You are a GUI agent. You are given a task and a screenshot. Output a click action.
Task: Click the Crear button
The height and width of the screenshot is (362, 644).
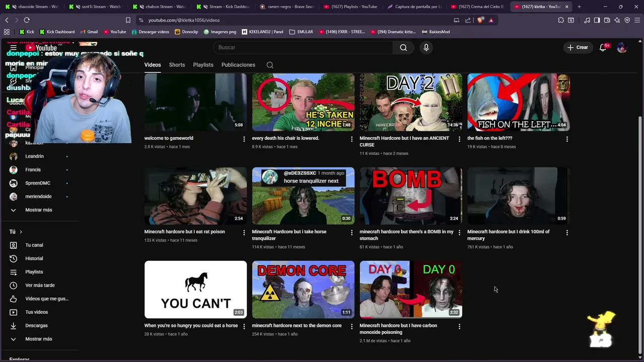(x=577, y=47)
